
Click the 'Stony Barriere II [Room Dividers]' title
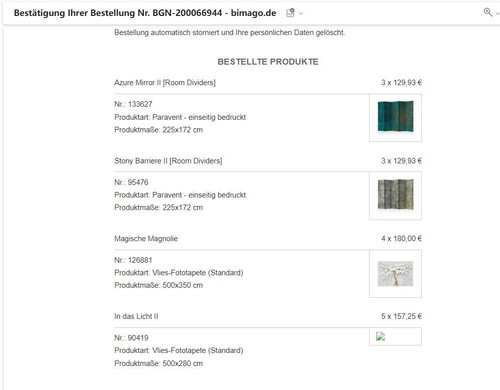[x=168, y=161]
